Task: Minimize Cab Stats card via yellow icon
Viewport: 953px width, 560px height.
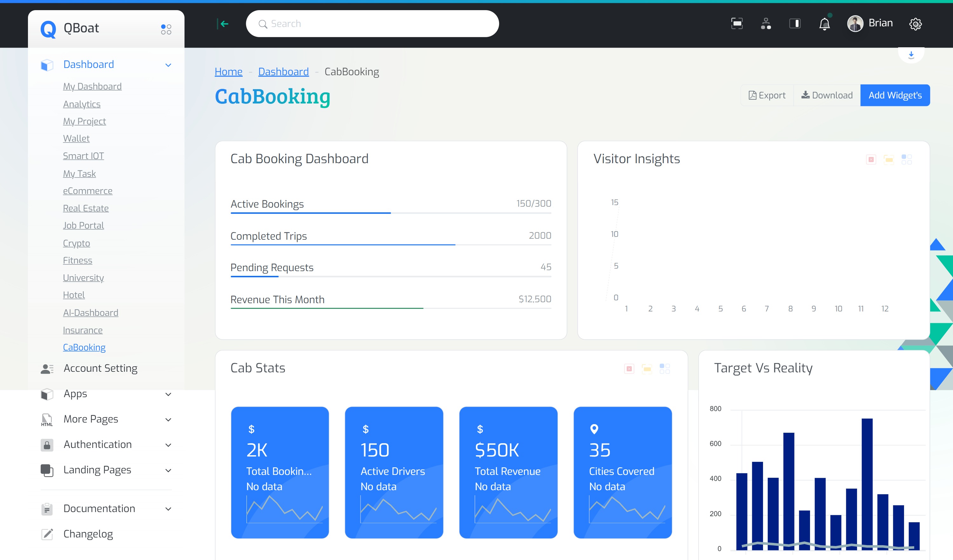Action: (x=647, y=369)
